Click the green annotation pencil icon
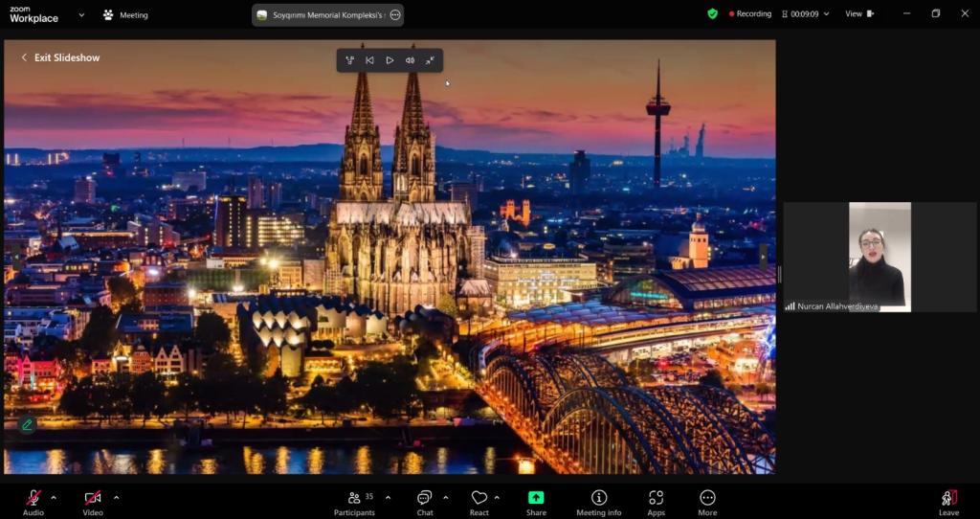The image size is (980, 519). (x=27, y=425)
